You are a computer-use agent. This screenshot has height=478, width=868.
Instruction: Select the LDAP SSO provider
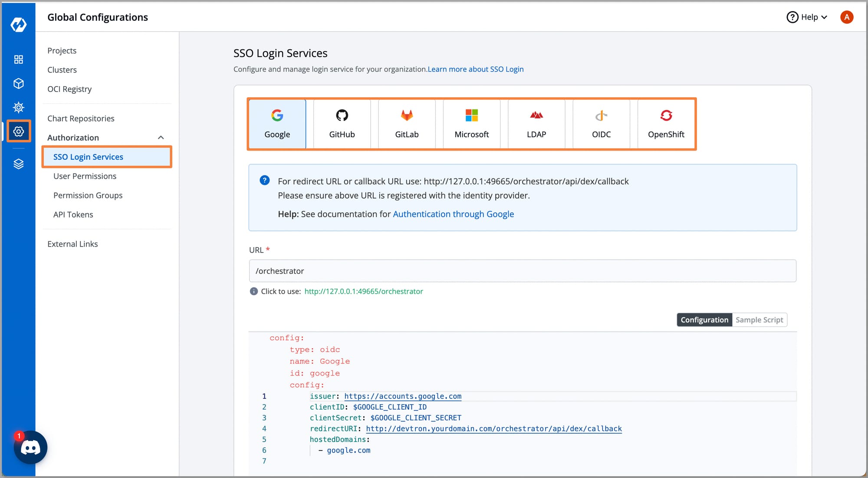tap(536, 124)
